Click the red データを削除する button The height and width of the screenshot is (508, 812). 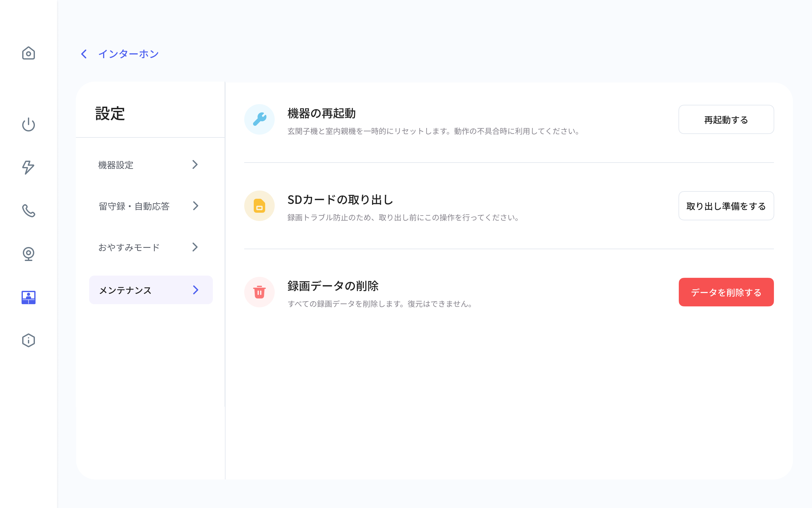coord(726,292)
